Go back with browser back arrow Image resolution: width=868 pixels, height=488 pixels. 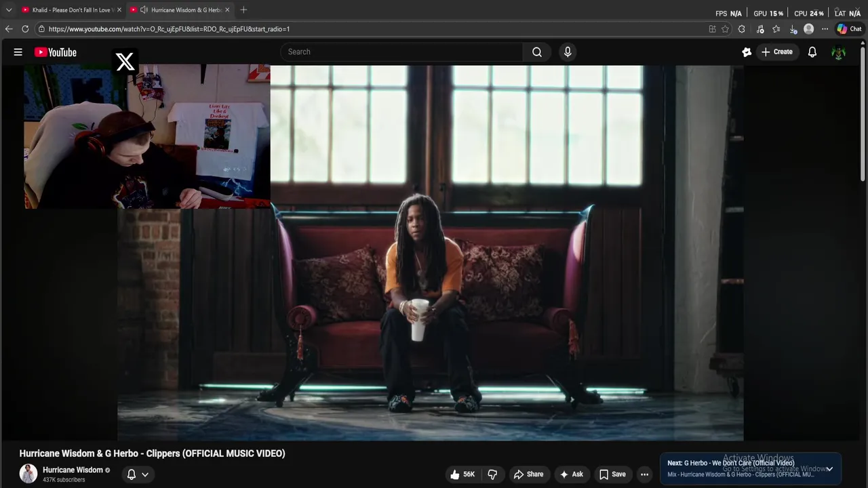[9, 29]
